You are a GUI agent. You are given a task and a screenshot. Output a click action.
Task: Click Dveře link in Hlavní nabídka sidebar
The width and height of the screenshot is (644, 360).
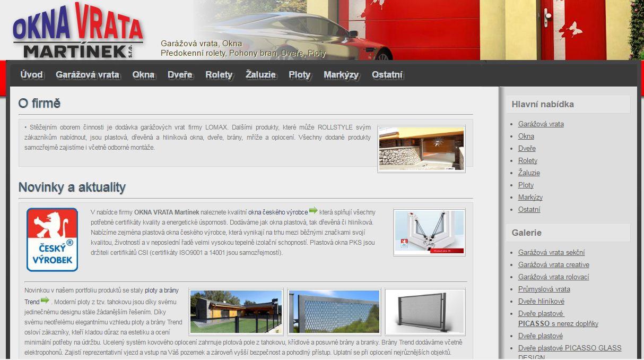pos(527,149)
